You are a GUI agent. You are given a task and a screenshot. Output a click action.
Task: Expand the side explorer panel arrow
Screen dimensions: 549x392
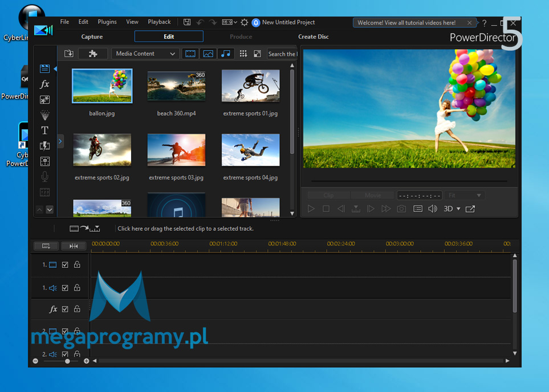coord(60,141)
